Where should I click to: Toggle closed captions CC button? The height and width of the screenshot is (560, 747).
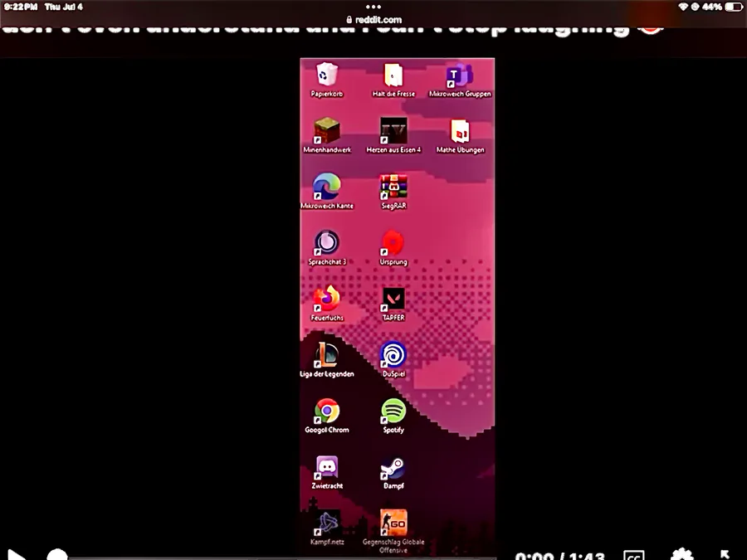[x=634, y=556]
